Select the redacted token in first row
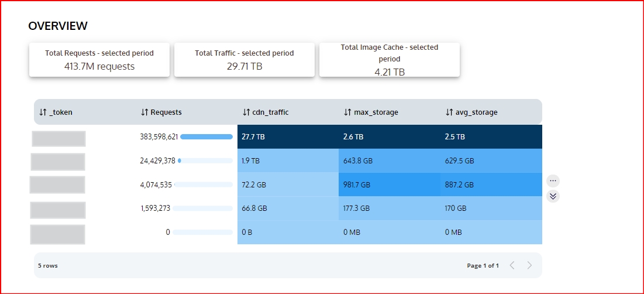Screen dimensions: 644x294 pos(58,139)
